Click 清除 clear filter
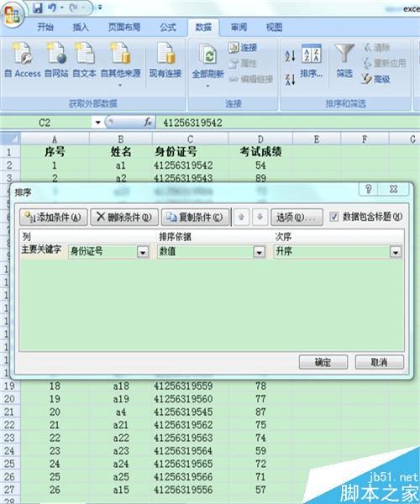The height and width of the screenshot is (504, 420). pos(376,48)
